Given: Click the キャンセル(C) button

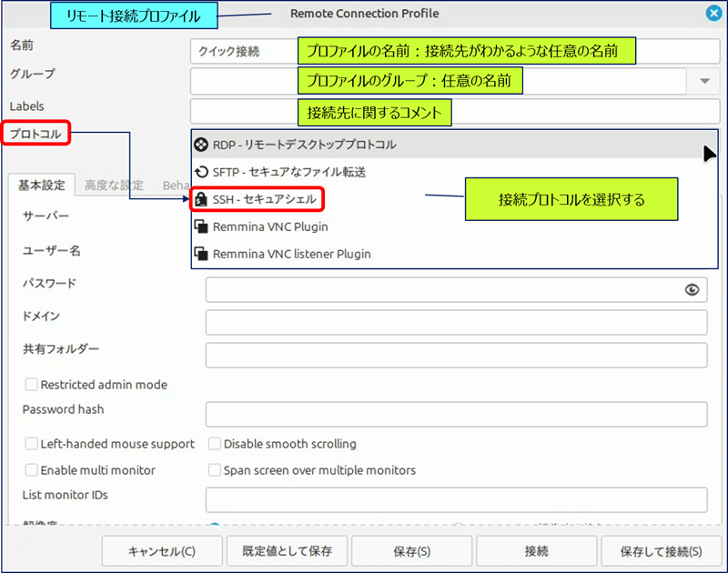Looking at the screenshot, I should coord(162,551).
